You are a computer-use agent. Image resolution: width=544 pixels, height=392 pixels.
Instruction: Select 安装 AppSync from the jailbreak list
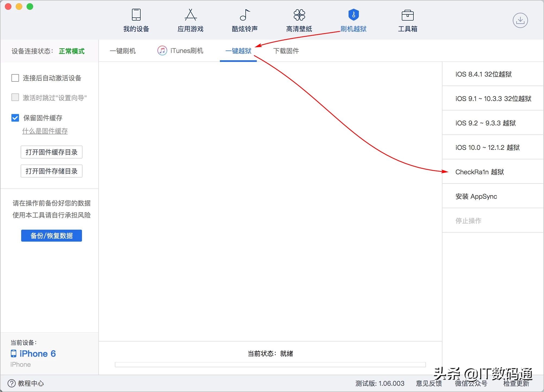coord(476,196)
